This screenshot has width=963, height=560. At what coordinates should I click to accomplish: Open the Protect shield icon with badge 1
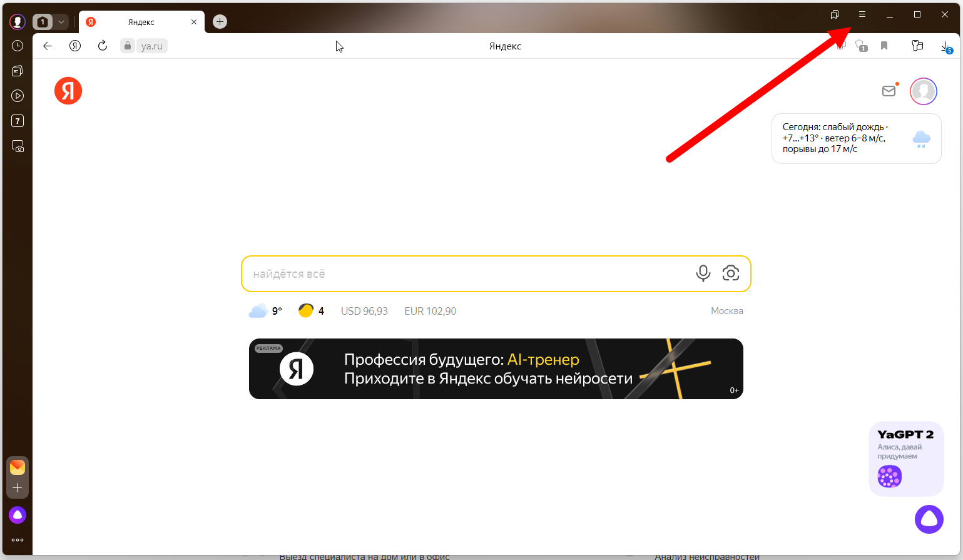coord(862,46)
